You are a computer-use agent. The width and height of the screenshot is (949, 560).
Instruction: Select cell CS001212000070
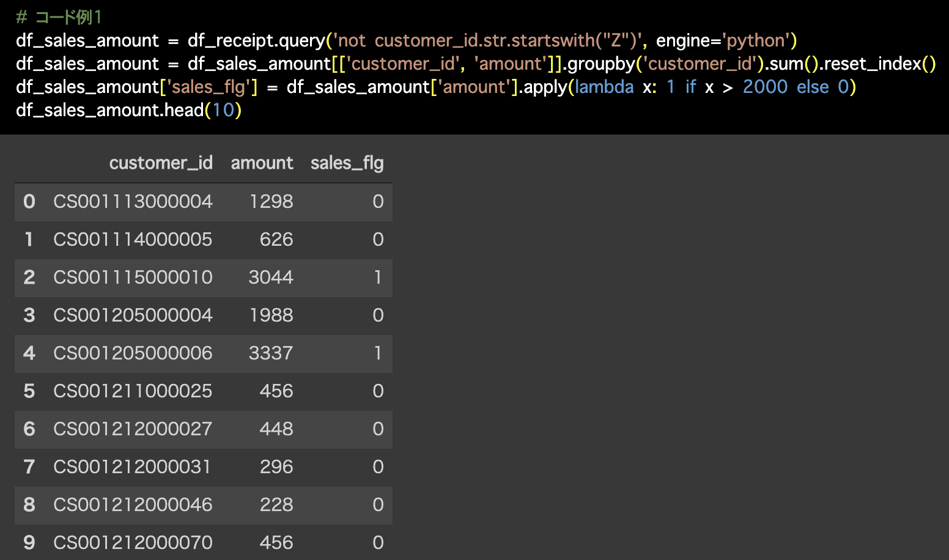[133, 543]
